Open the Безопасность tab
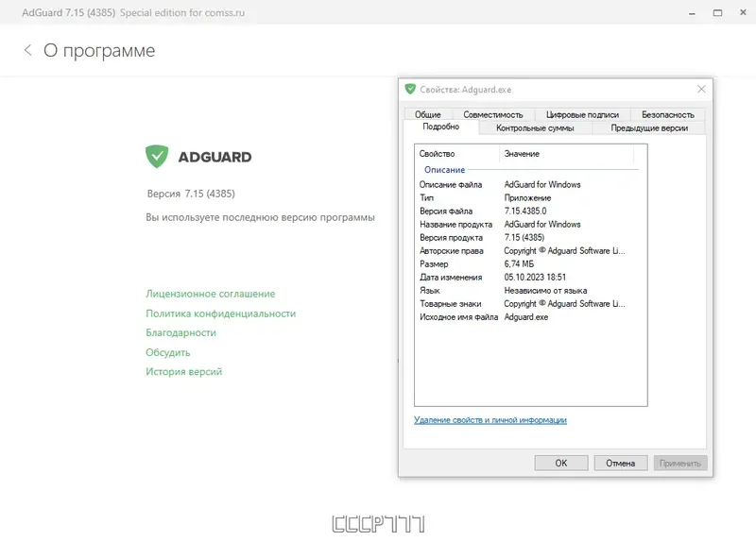Viewport: 756px width, 542px height. (668, 114)
